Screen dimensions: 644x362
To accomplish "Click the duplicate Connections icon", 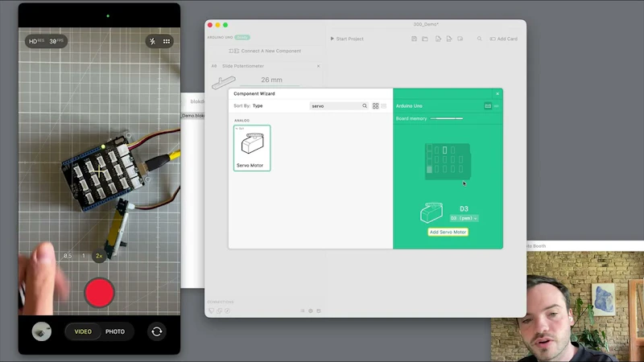I will tap(219, 311).
